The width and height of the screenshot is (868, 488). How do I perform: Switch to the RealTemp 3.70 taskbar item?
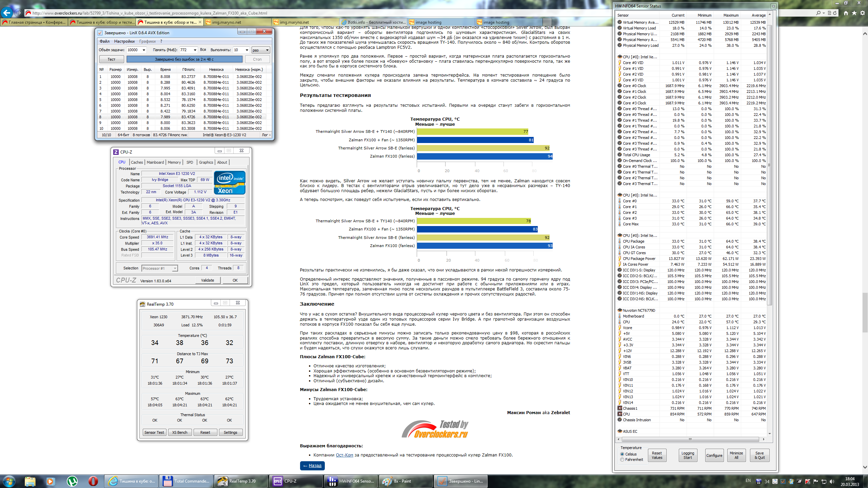241,481
